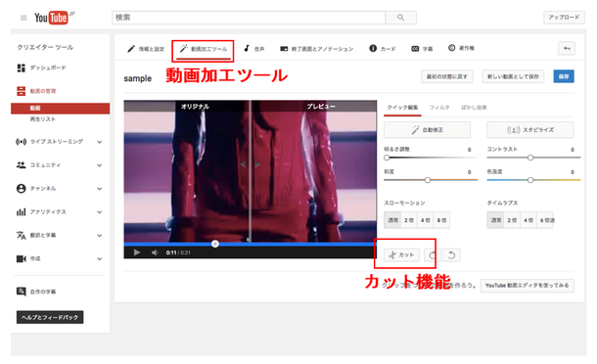Rotate video right with clockwise arrow
Image resolution: width=597 pixels, height=364 pixels.
[x=433, y=254]
